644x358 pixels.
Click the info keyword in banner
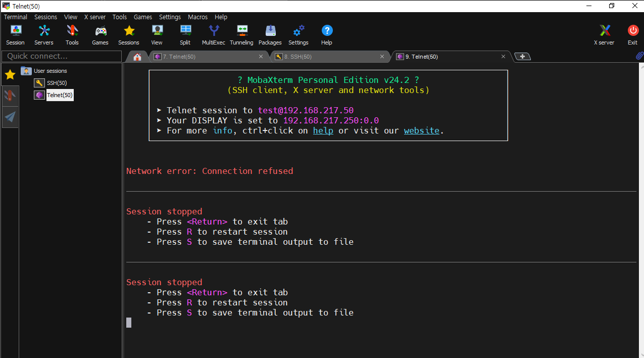pos(222,130)
